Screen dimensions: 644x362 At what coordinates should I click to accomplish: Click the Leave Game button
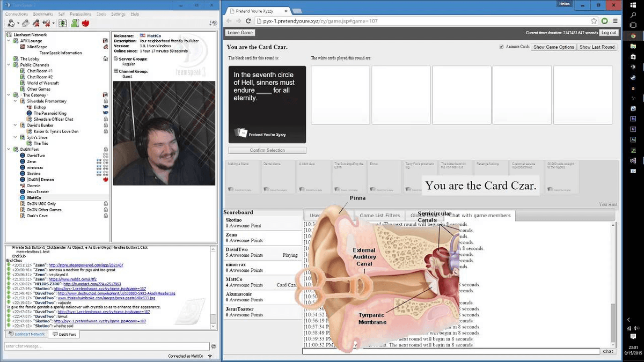click(x=240, y=33)
